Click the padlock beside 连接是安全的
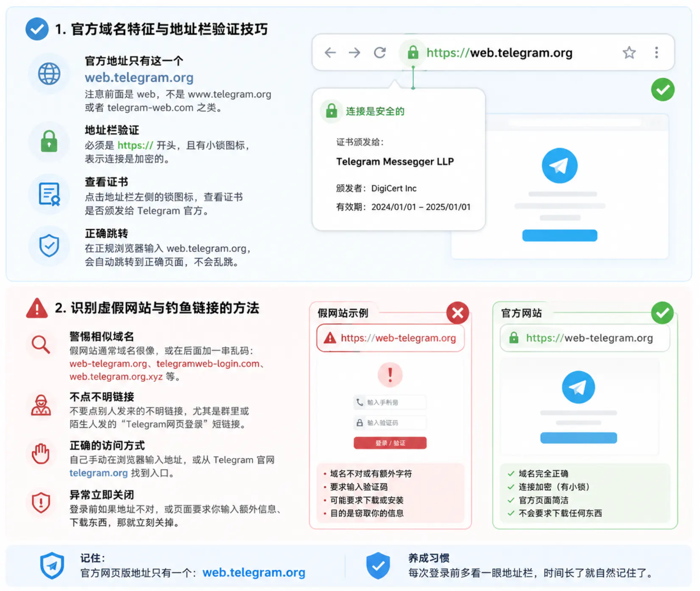The width and height of the screenshot is (700, 591). click(331, 111)
